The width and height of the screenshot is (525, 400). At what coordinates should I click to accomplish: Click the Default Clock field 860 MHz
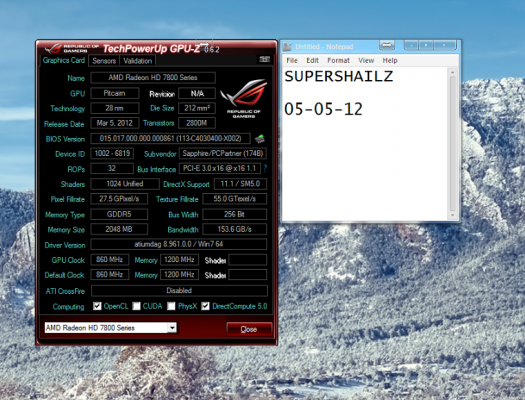pyautogui.click(x=110, y=275)
